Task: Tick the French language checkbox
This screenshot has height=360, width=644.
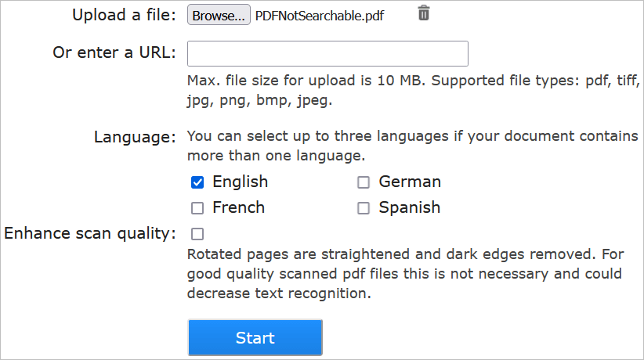Action: [x=197, y=208]
